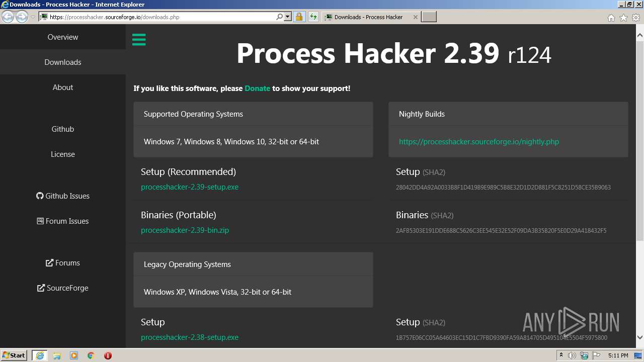The width and height of the screenshot is (644, 362).
Task: Open the License sidebar link
Action: 63,154
